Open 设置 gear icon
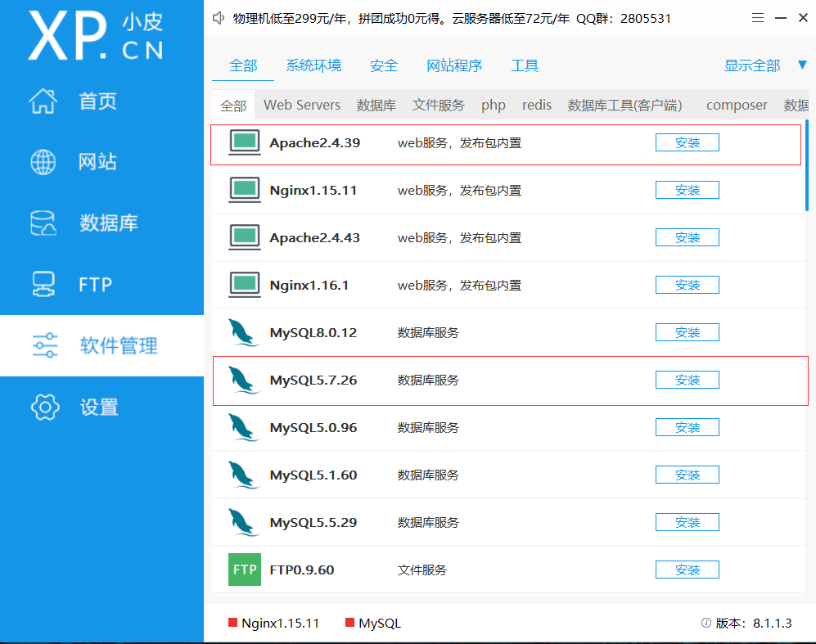This screenshot has width=816, height=644. 45,407
